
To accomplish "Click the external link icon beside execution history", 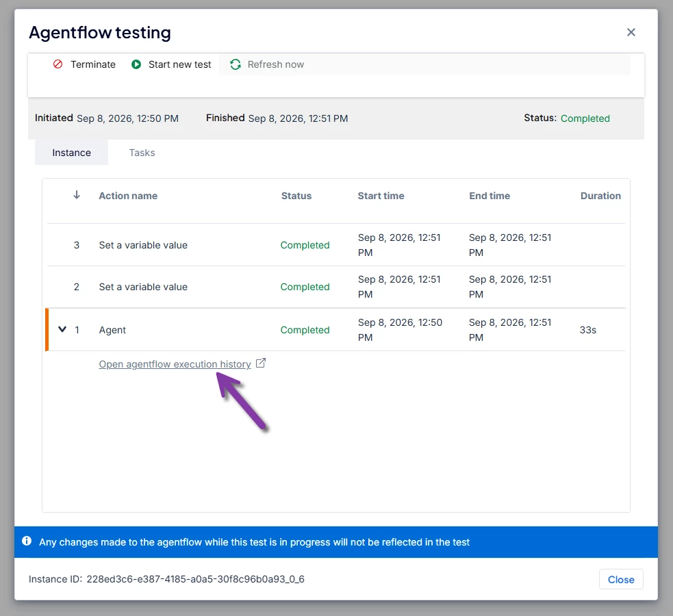I will click(x=261, y=363).
